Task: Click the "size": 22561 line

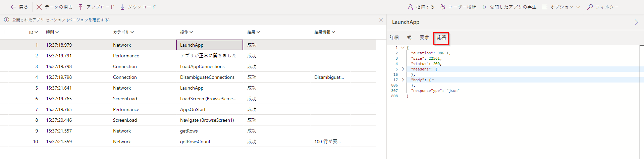Action: click(426, 58)
